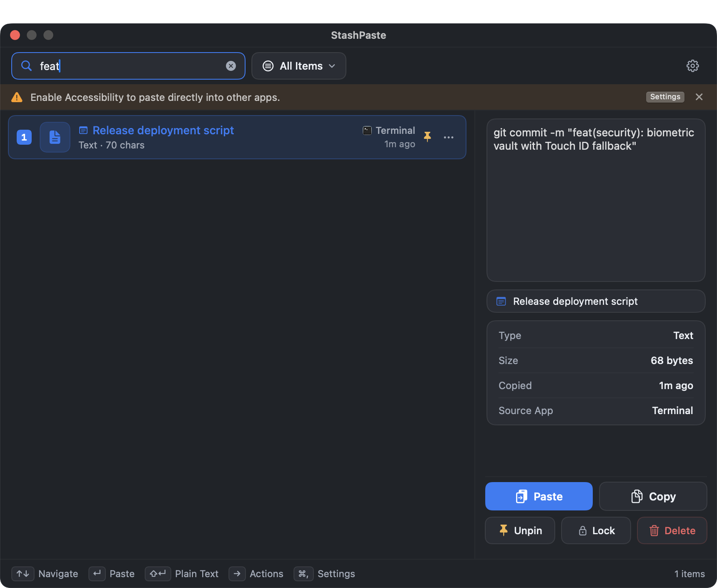717x588 pixels.
Task: Click the filter list icon beside All Items
Action: pos(268,66)
